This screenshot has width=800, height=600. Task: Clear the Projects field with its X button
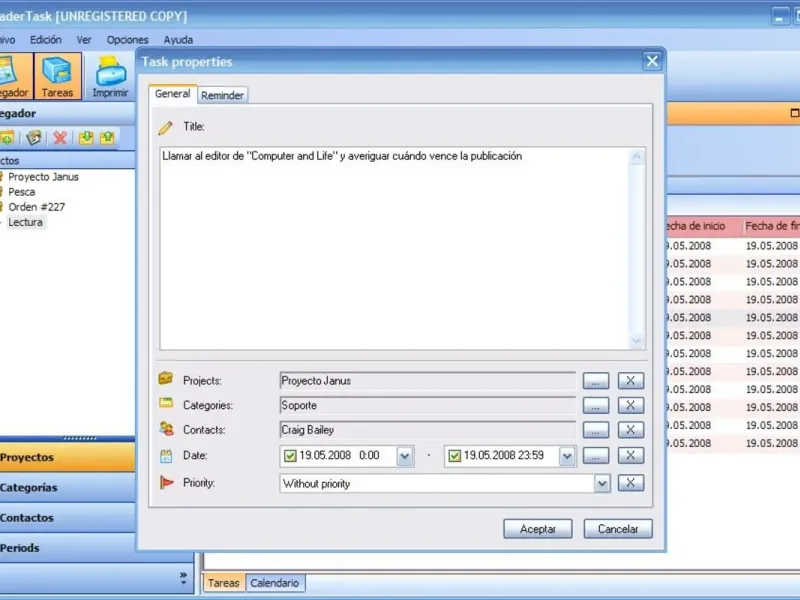pyautogui.click(x=631, y=381)
